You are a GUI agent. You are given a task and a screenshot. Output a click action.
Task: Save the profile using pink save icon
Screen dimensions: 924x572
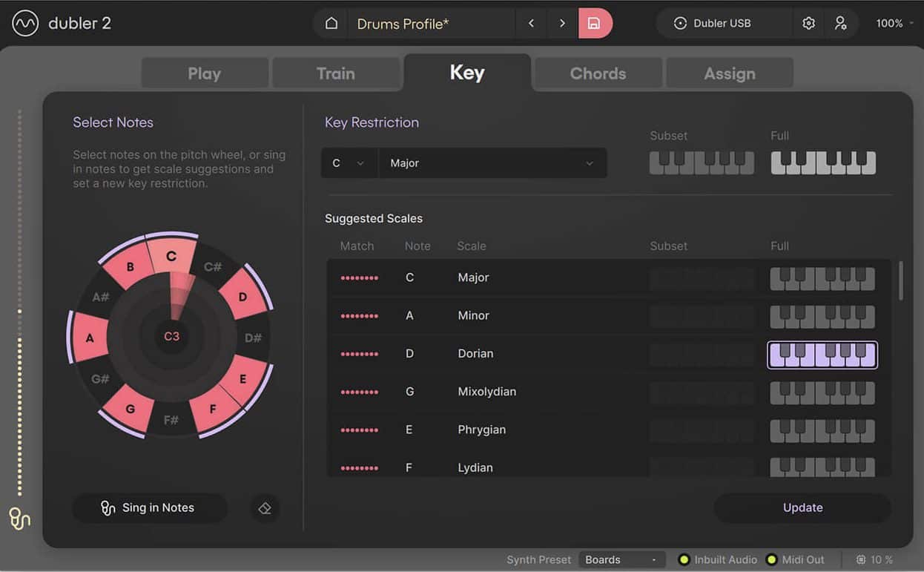coord(596,23)
